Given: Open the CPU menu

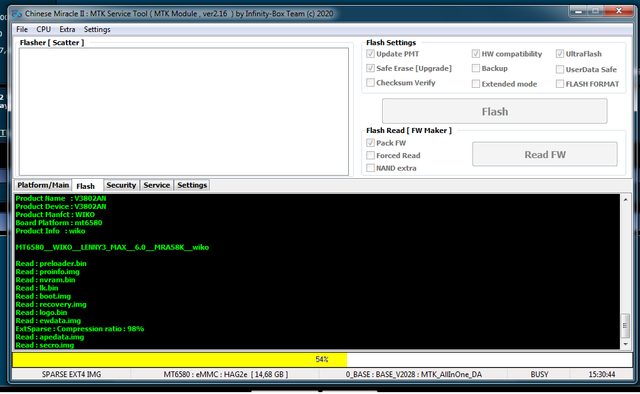Looking at the screenshot, I should coord(44,29).
